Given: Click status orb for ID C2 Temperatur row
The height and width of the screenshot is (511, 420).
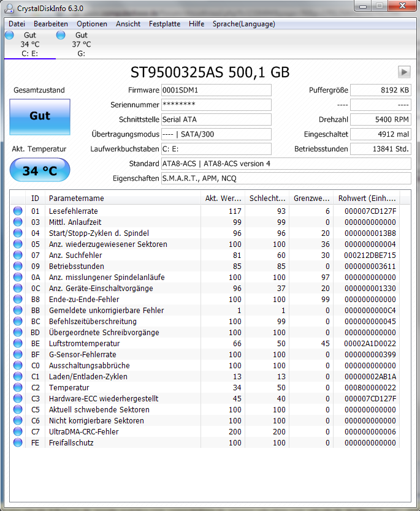Looking at the screenshot, I should (x=18, y=387).
